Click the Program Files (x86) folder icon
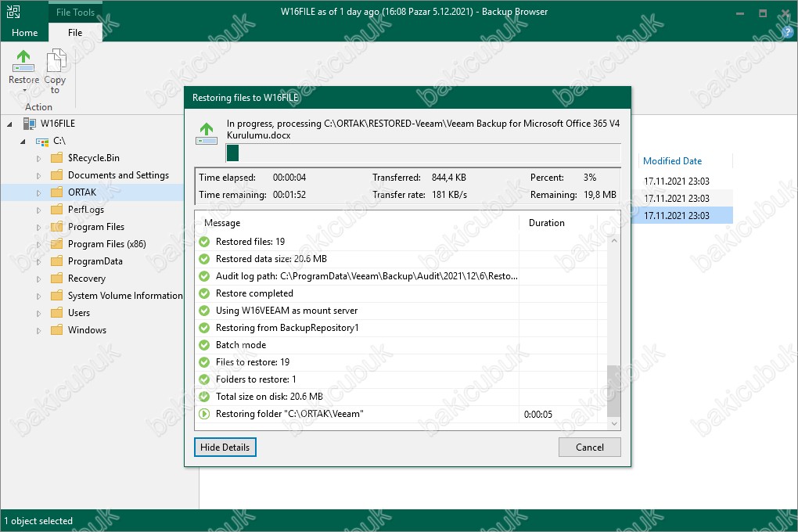 click(x=57, y=244)
